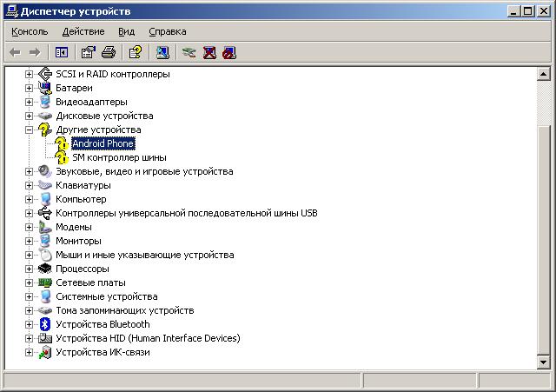Click SM контроллер шины warning icon
The width and height of the screenshot is (556, 392).
[62, 157]
